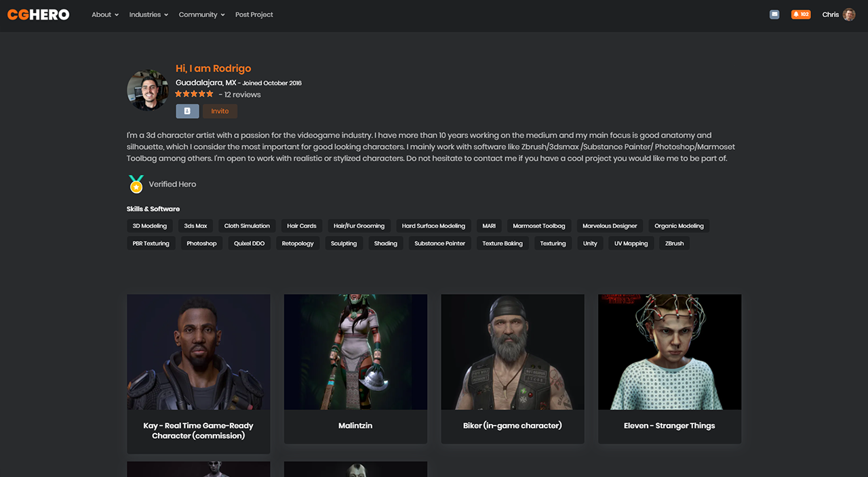Select the Organic Modeling tag
Image resolution: width=868 pixels, height=477 pixels.
[x=679, y=226]
